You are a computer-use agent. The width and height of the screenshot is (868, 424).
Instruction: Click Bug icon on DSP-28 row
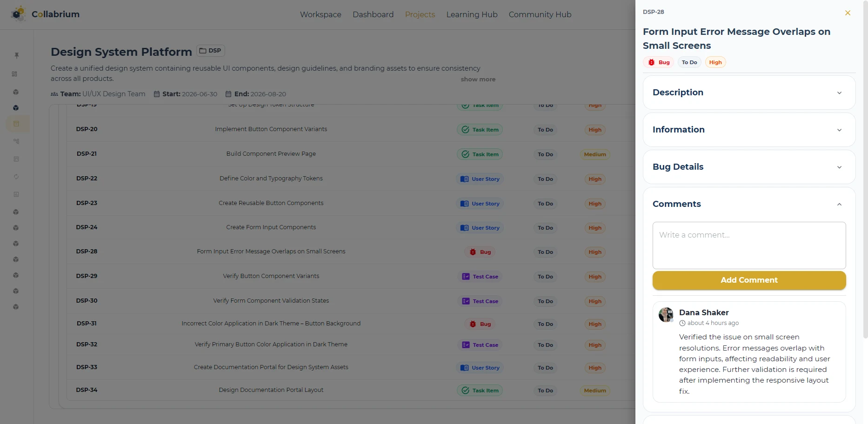point(473,252)
